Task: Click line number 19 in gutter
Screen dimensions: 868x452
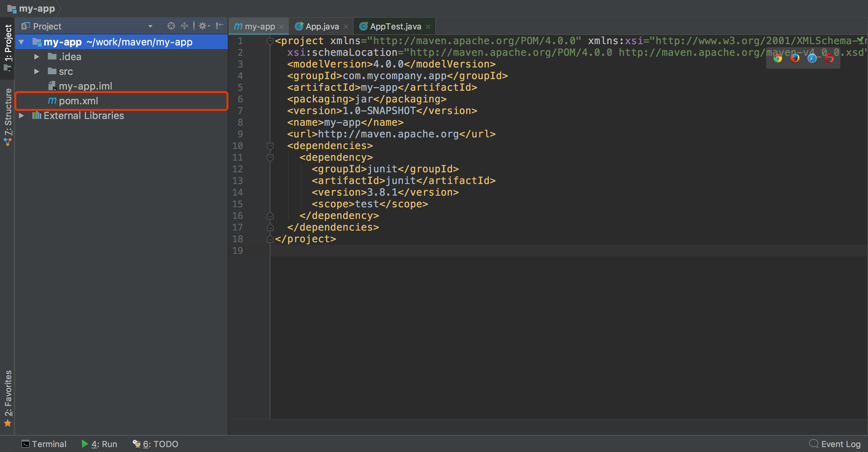Action: pos(238,251)
